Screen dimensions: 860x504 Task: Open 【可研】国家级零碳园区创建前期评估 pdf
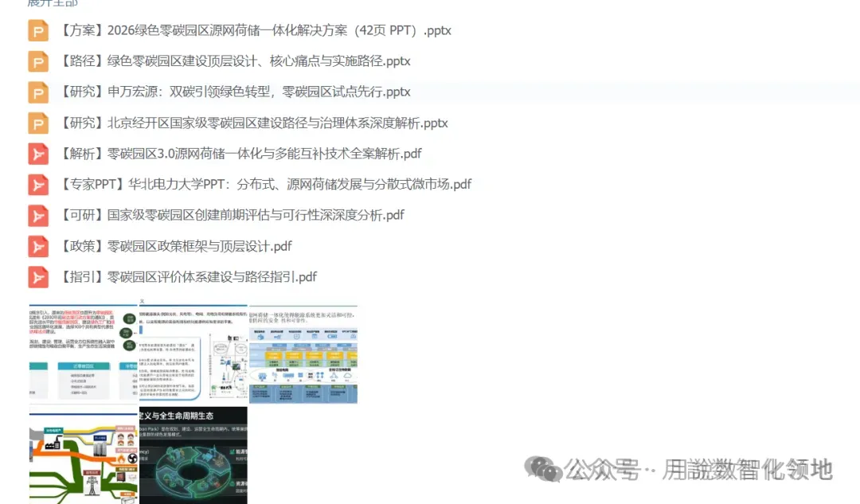[x=232, y=215]
